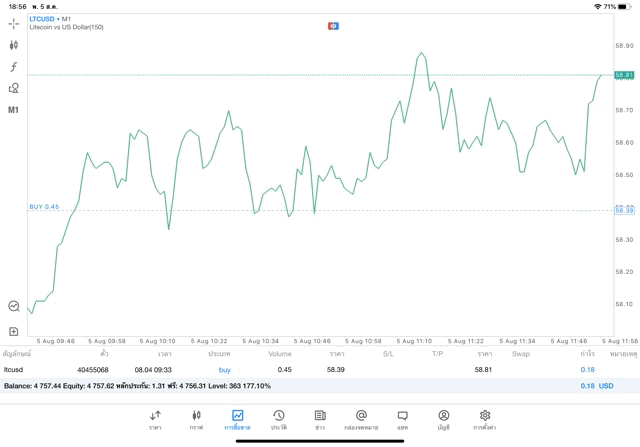This screenshot has height=447, width=640.
Task: Tap the 58.81 current price tag
Action: pos(624,75)
